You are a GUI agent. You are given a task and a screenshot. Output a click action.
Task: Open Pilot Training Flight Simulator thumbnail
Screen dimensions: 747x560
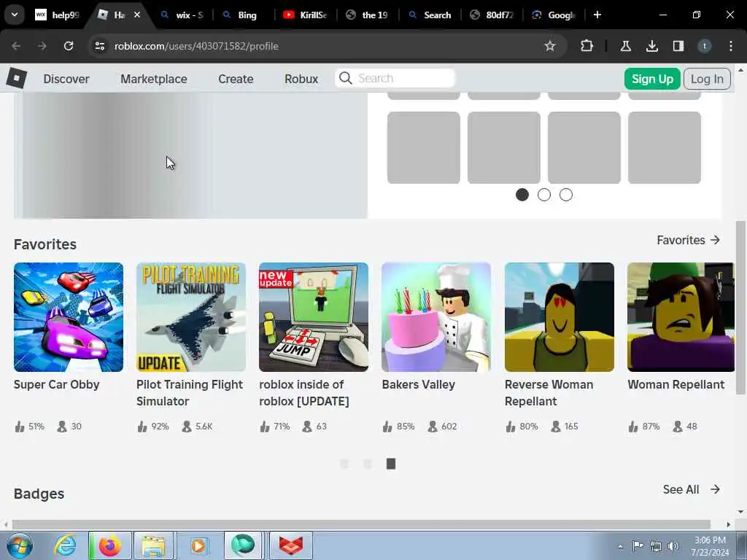pyautogui.click(x=191, y=317)
